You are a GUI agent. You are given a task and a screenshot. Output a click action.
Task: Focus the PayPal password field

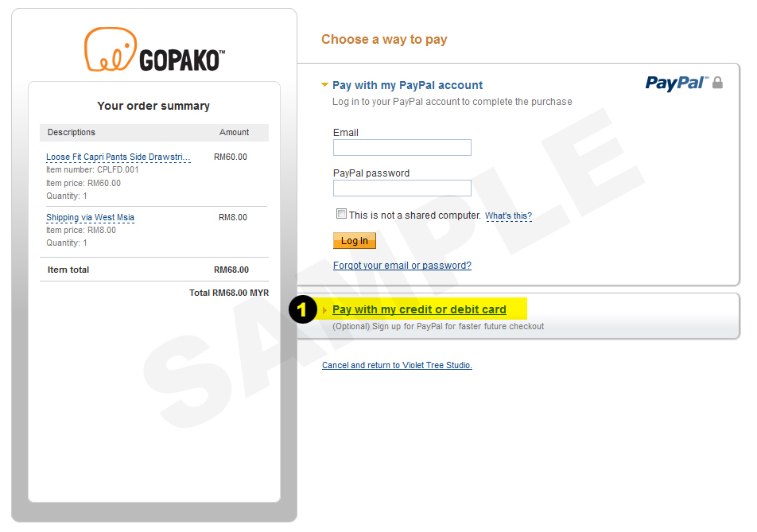click(402, 188)
